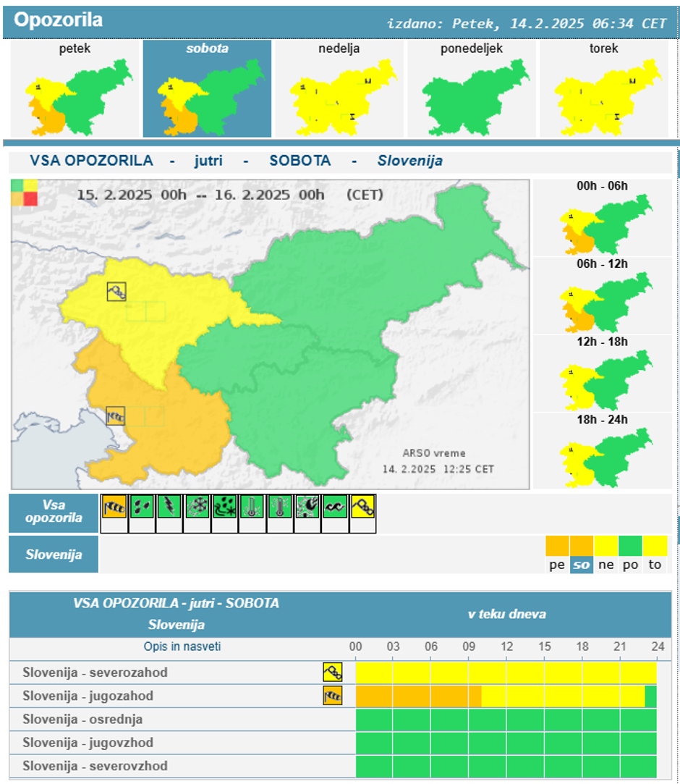Select the wind warning windsock icon
The height and width of the screenshot is (784, 680).
click(x=114, y=507)
